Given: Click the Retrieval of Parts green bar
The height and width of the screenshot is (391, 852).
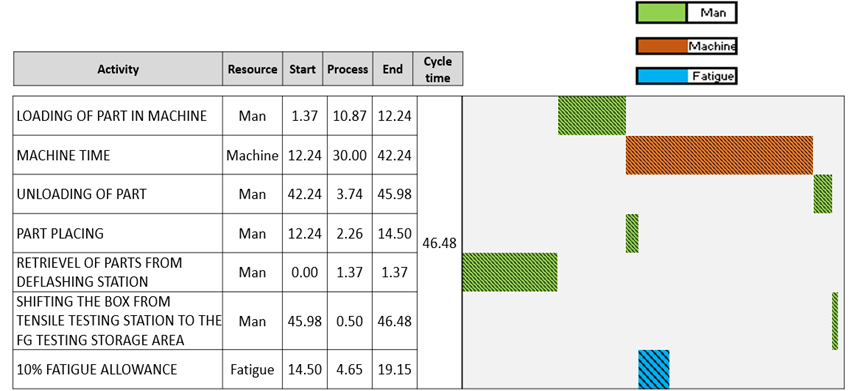Looking at the screenshot, I should 510,272.
